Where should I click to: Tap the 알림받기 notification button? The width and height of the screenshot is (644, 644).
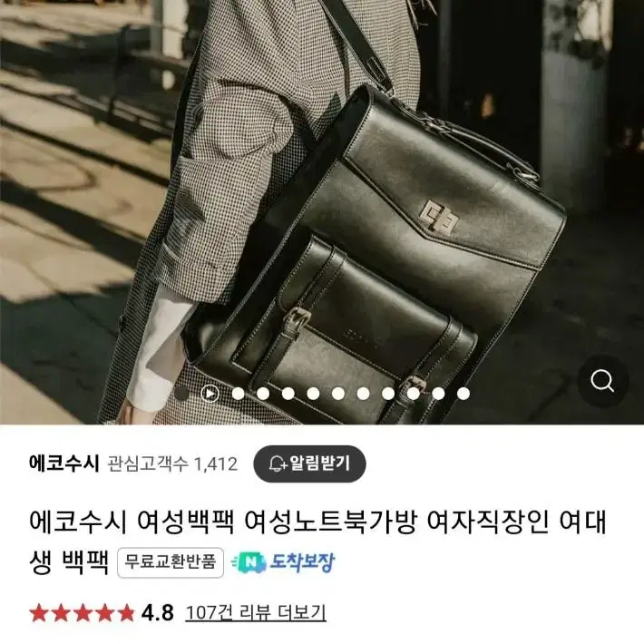309,464
